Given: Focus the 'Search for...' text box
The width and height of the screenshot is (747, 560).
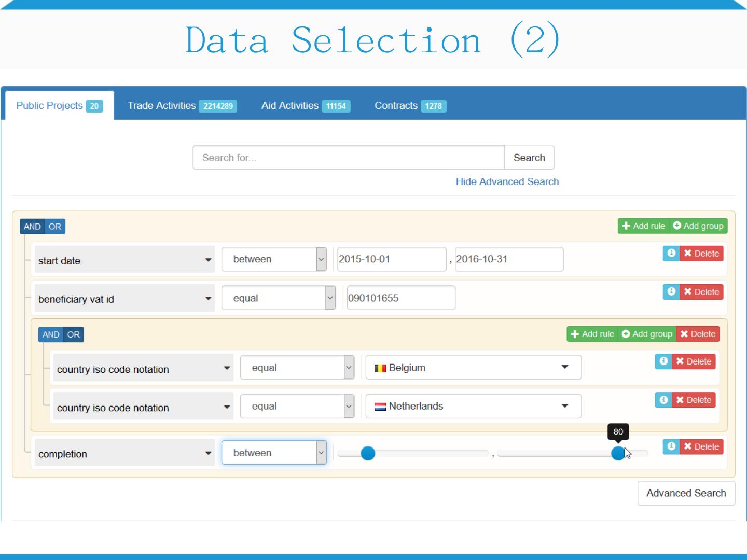Looking at the screenshot, I should tap(348, 158).
